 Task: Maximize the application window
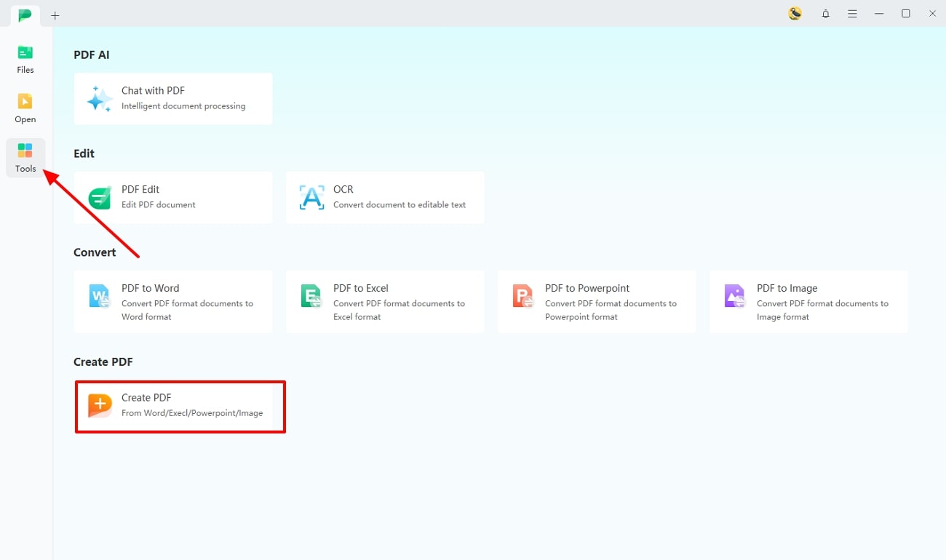[x=906, y=14]
